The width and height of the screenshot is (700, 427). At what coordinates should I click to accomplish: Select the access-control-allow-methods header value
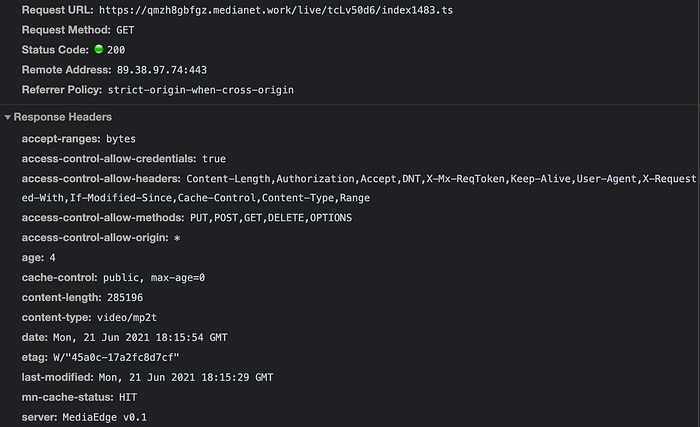tap(271, 218)
